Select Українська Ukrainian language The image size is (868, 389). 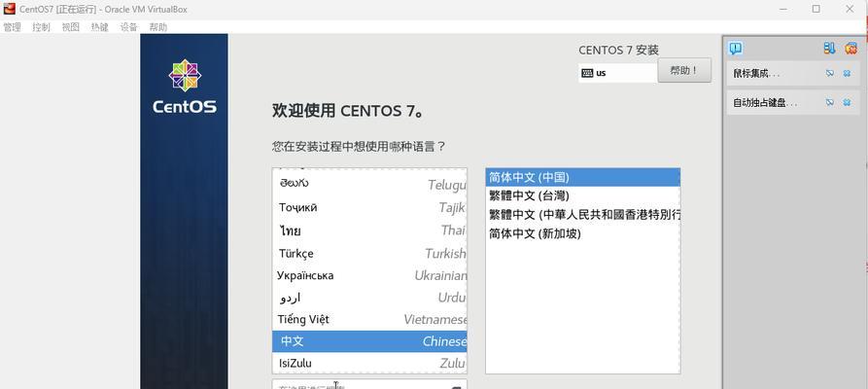[x=369, y=275]
